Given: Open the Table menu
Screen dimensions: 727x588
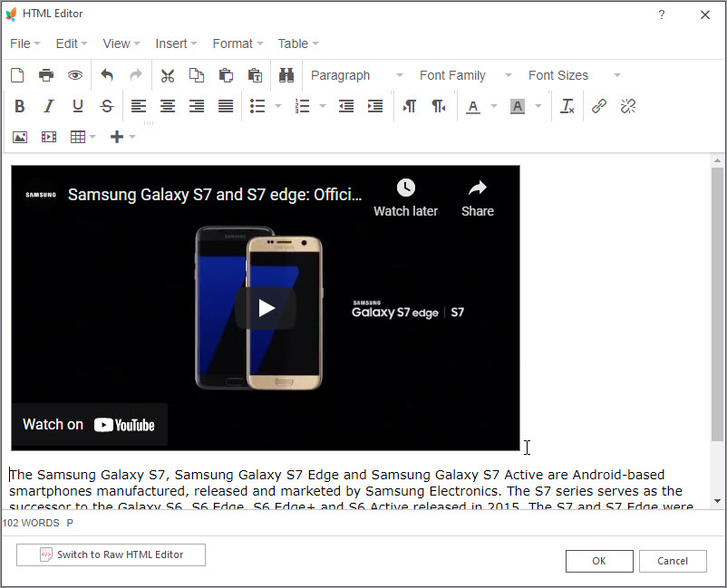Looking at the screenshot, I should [297, 43].
